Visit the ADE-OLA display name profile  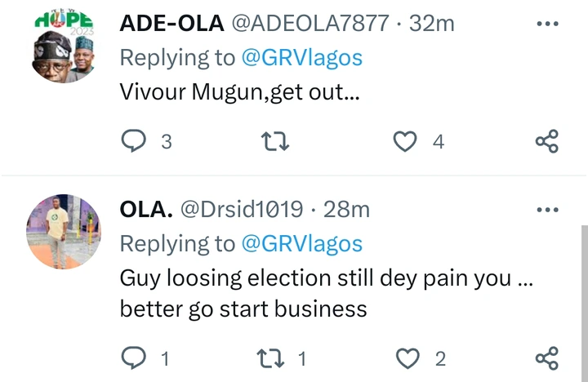coord(171,24)
